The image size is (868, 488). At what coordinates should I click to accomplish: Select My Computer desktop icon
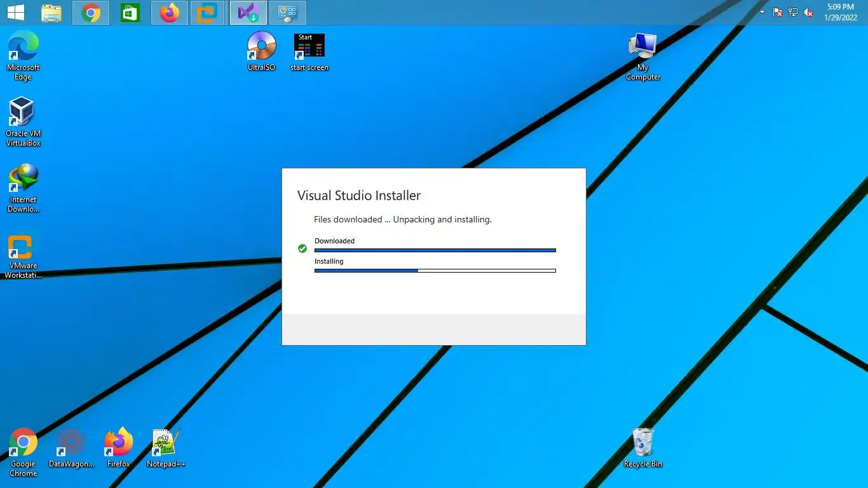643,57
